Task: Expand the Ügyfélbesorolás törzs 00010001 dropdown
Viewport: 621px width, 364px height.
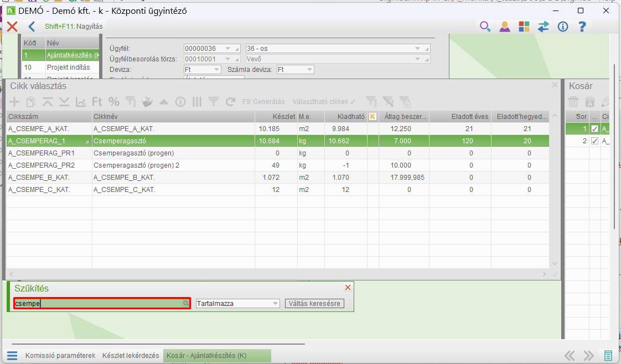Action: click(x=227, y=59)
